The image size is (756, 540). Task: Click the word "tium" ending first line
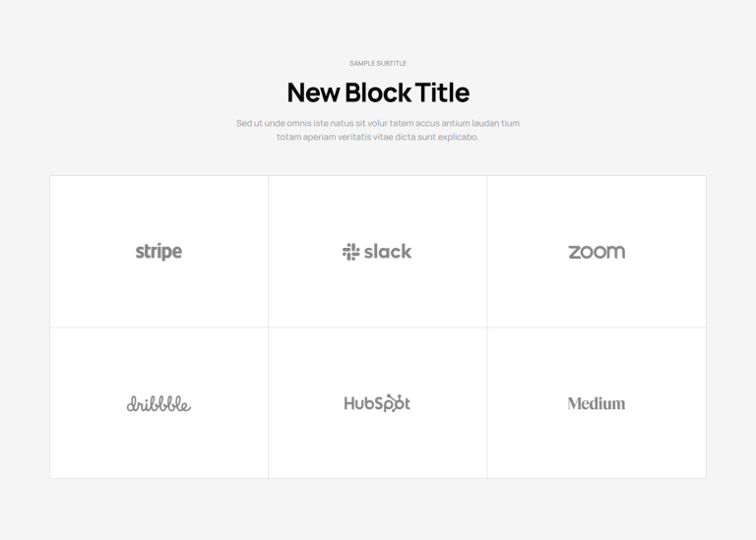point(510,123)
